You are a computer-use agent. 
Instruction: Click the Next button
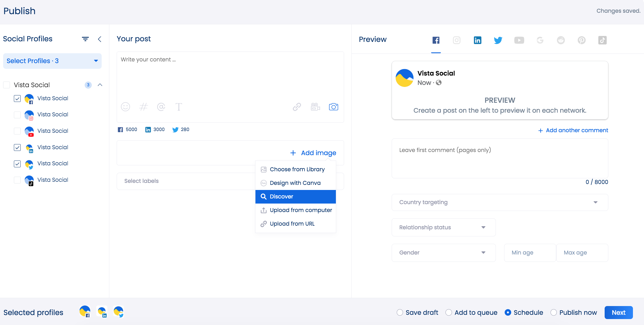pyautogui.click(x=619, y=312)
